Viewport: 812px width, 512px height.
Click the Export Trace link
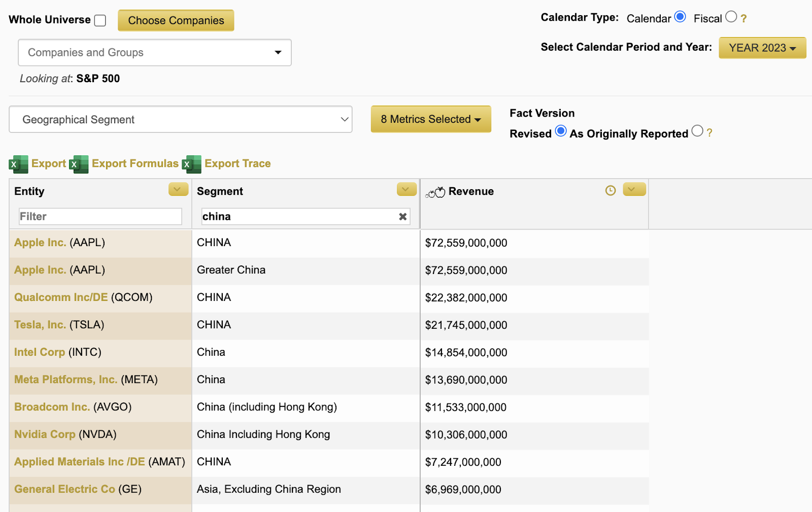(238, 163)
